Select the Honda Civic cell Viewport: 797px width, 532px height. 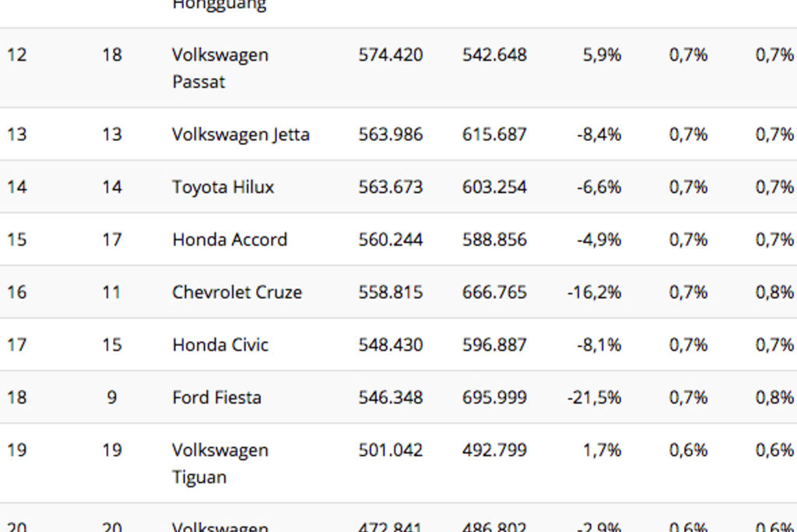(220, 345)
